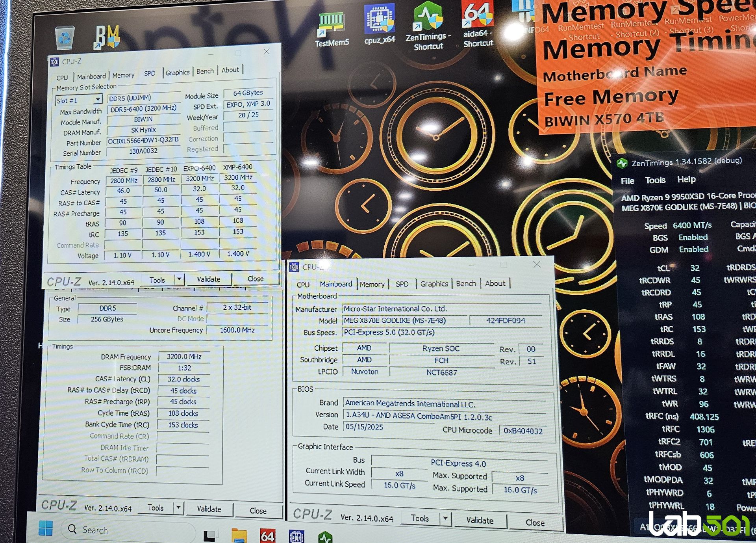
Task: Open Bench tab in Mainboard CPU-Z window
Action: 466,283
